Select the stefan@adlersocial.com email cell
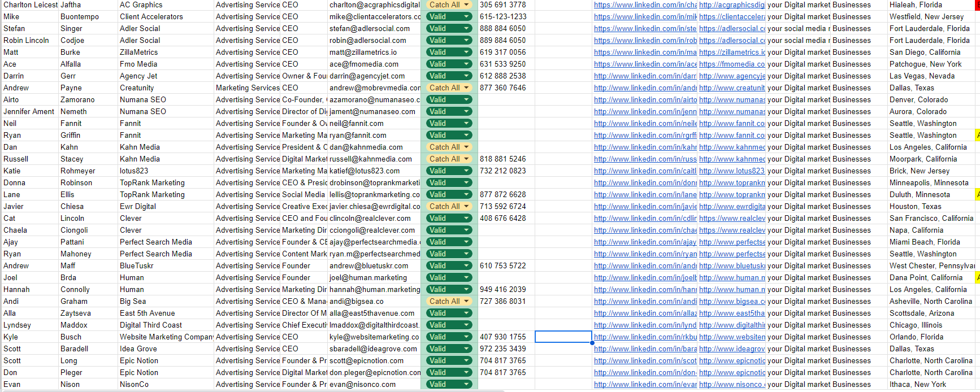 pos(375,28)
